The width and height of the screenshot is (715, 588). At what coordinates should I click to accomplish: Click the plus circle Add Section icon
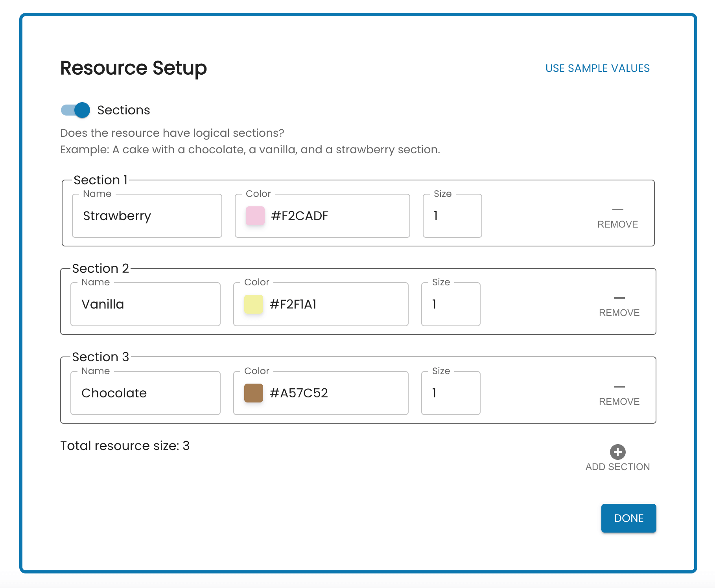coord(617,452)
